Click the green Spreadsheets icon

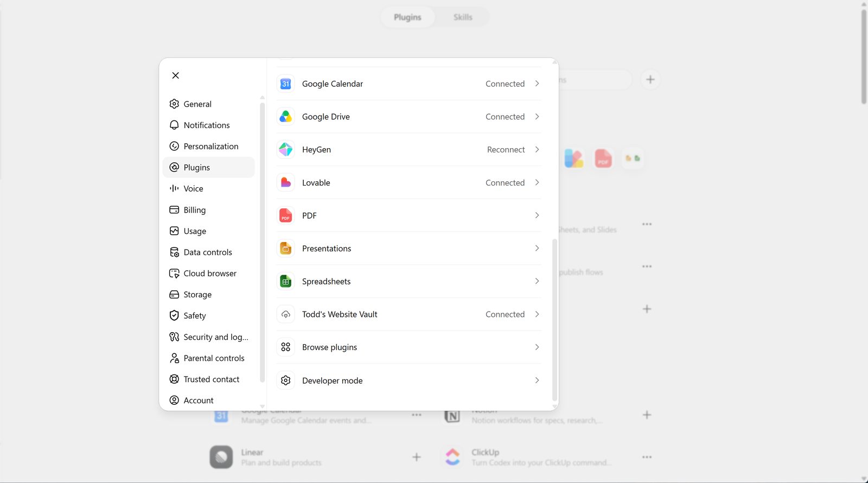click(286, 282)
